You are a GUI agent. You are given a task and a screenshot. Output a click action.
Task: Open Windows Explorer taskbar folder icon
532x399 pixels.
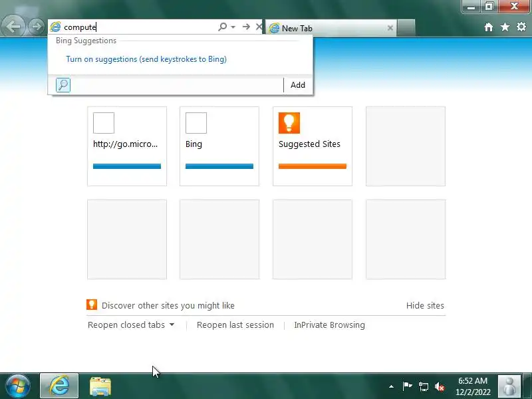click(x=100, y=386)
